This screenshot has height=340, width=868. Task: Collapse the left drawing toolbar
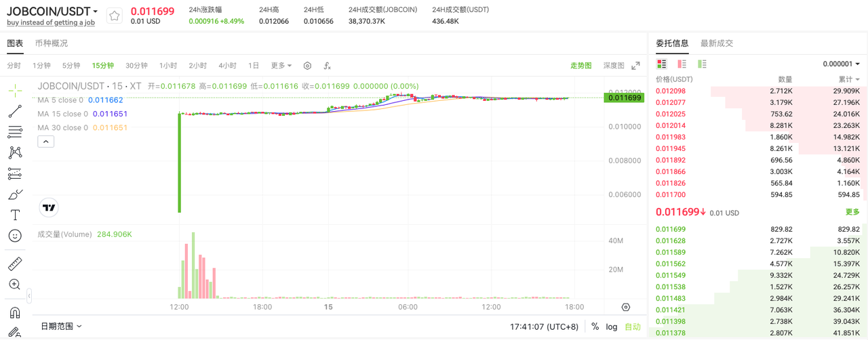point(29,296)
